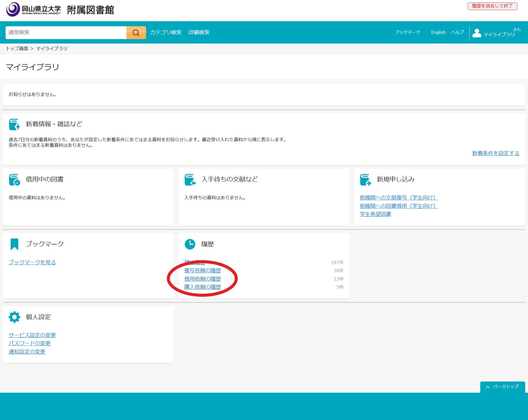Click the book icon beside 入手待ちの文献など
Image resolution: width=528 pixels, height=420 pixels.
[x=190, y=179]
